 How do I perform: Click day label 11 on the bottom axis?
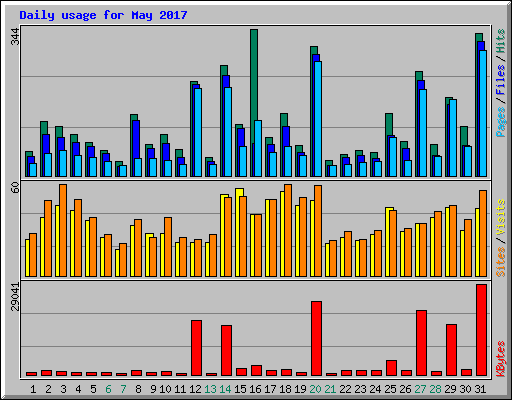tap(180, 389)
